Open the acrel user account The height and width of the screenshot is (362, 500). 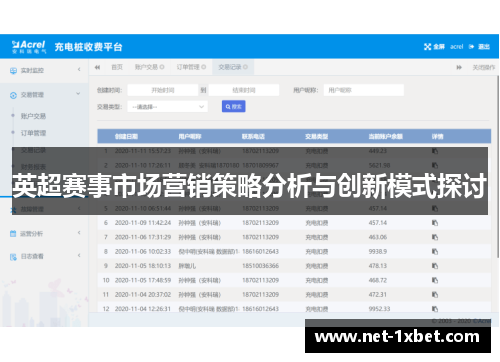point(457,47)
